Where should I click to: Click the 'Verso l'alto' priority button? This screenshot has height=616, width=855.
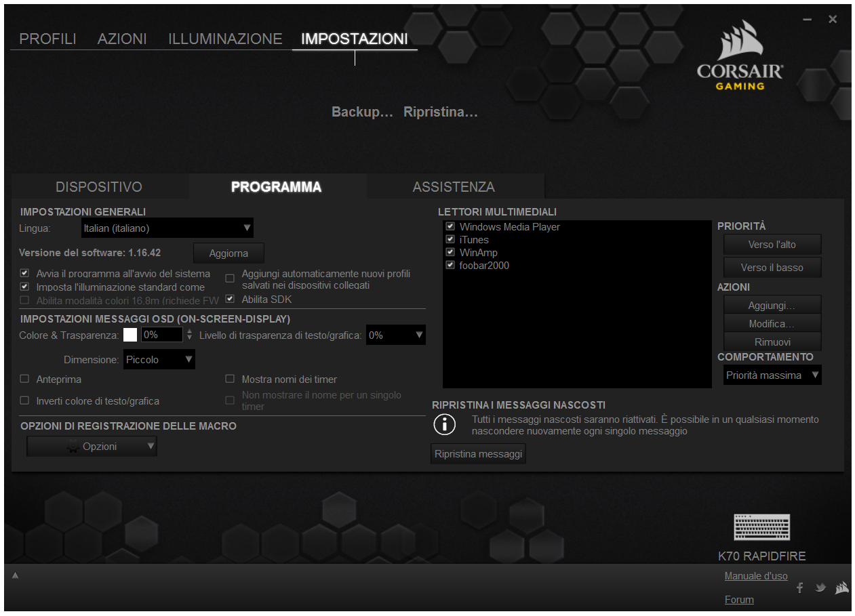[x=772, y=245]
